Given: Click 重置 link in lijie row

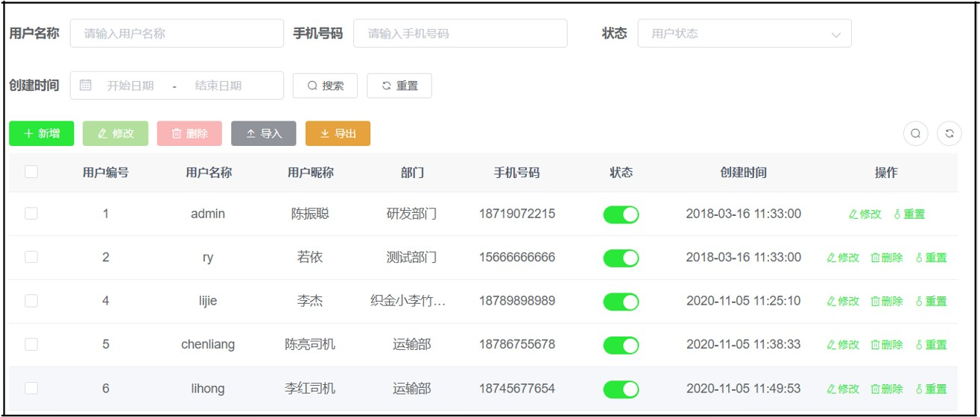Looking at the screenshot, I should [931, 302].
